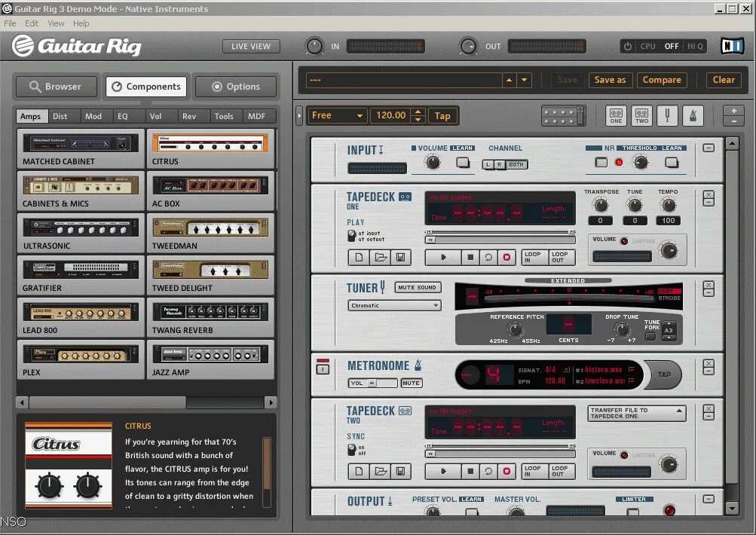Image resolution: width=756 pixels, height=535 pixels.
Task: Open file in Tapedeck One
Action: pyautogui.click(x=381, y=258)
